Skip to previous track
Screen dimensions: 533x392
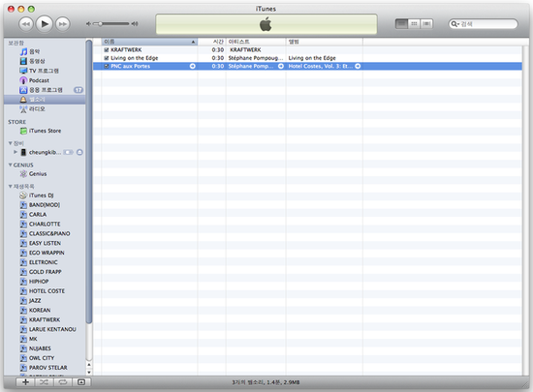click(26, 24)
